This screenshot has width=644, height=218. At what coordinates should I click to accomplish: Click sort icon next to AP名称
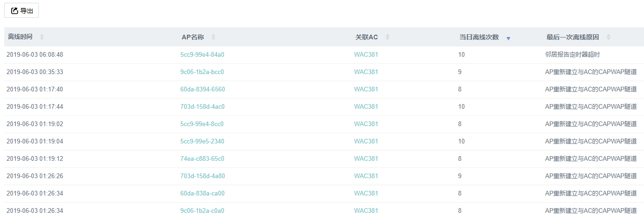(x=213, y=37)
